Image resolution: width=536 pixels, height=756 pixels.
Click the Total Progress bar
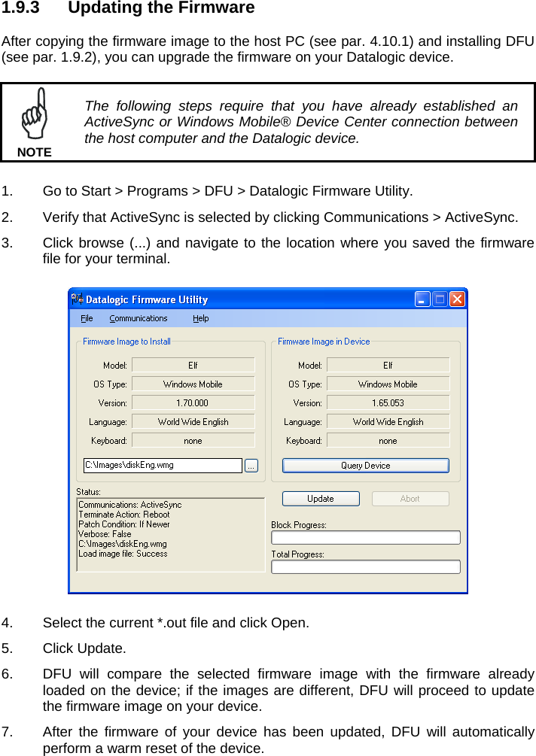pyautogui.click(x=366, y=566)
